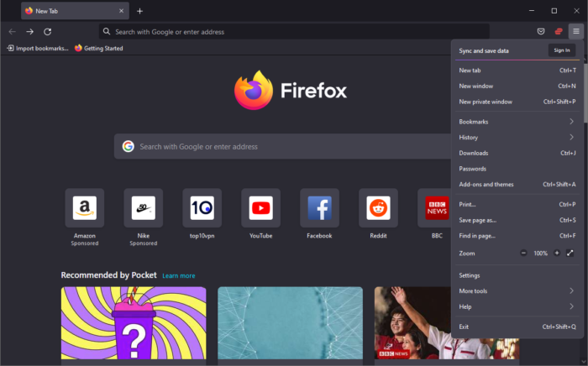Click Learn more link beside Pocket

point(178,275)
